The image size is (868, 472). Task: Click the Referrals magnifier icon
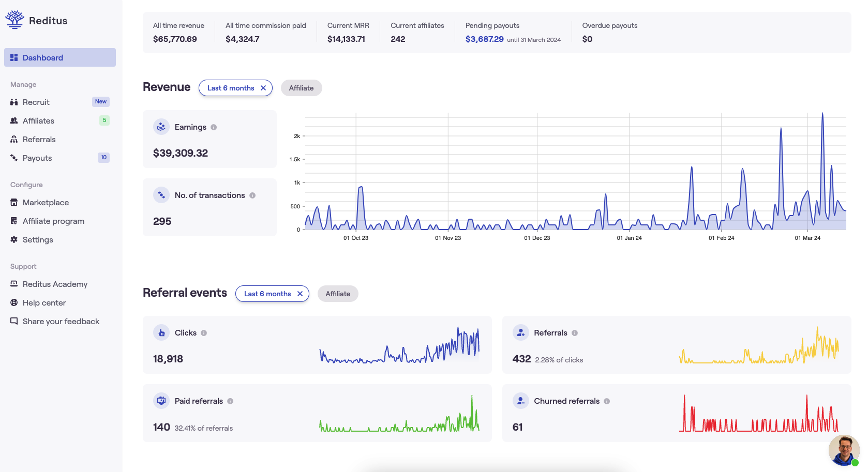[13, 139]
